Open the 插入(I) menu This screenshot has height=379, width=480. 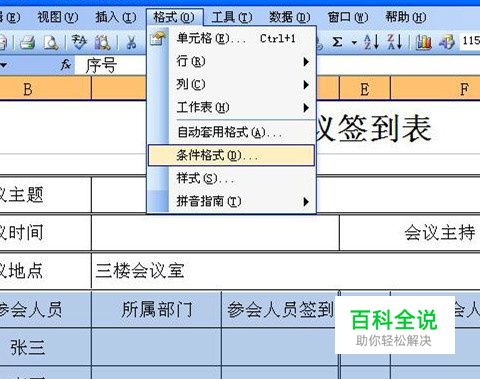click(x=116, y=17)
